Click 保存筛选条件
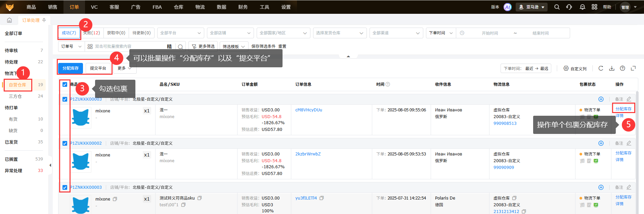644x214 pixels. [x=263, y=46]
